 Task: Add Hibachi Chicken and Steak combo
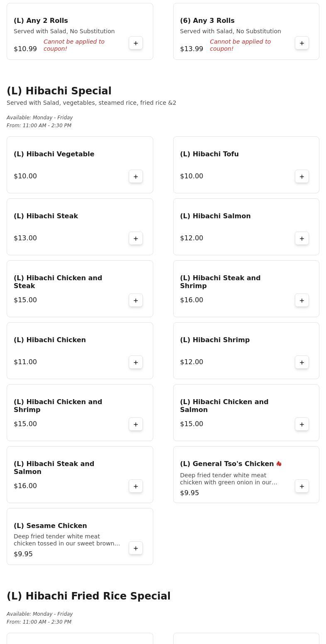click(x=136, y=301)
